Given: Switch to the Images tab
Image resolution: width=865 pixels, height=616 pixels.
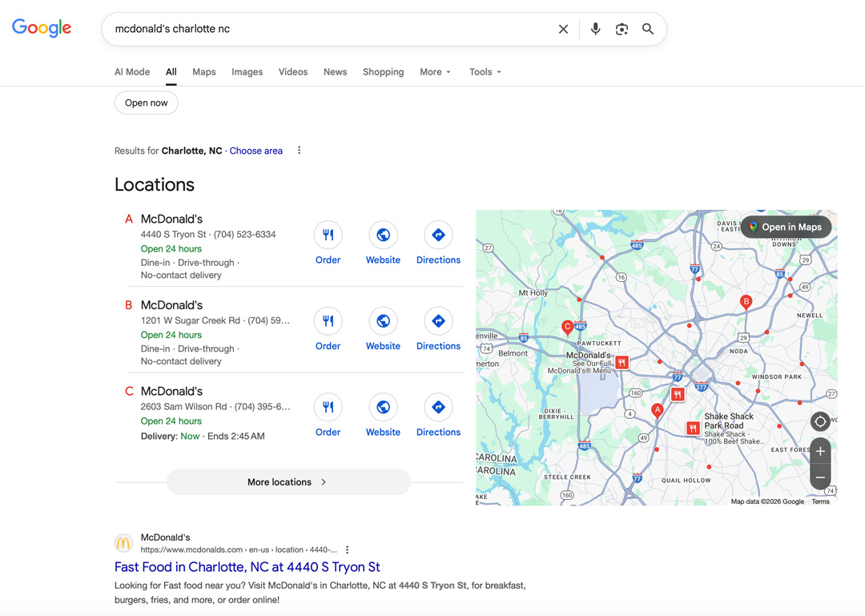Looking at the screenshot, I should pos(247,72).
